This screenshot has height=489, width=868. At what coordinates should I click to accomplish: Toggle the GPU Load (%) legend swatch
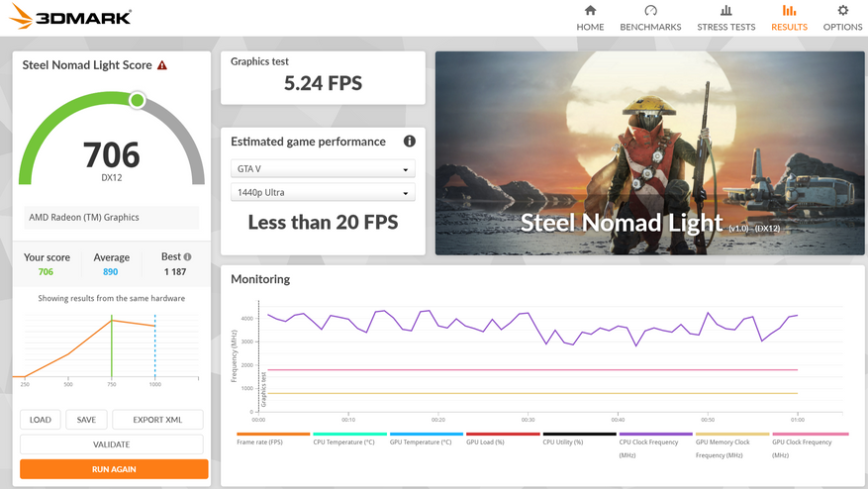click(x=503, y=435)
